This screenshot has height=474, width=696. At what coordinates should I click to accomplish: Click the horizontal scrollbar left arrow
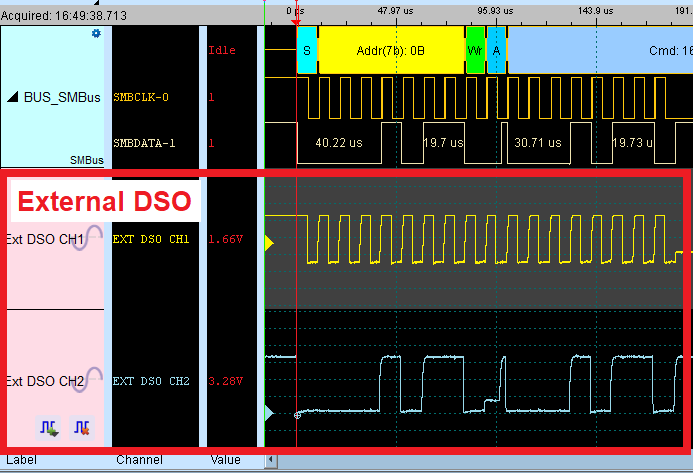click(x=269, y=461)
